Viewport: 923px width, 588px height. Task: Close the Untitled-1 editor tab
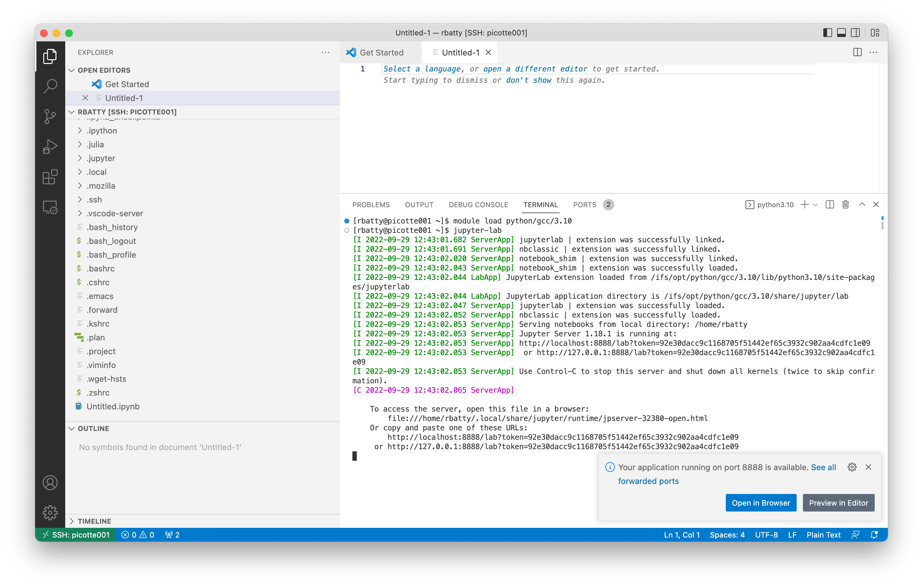click(488, 53)
